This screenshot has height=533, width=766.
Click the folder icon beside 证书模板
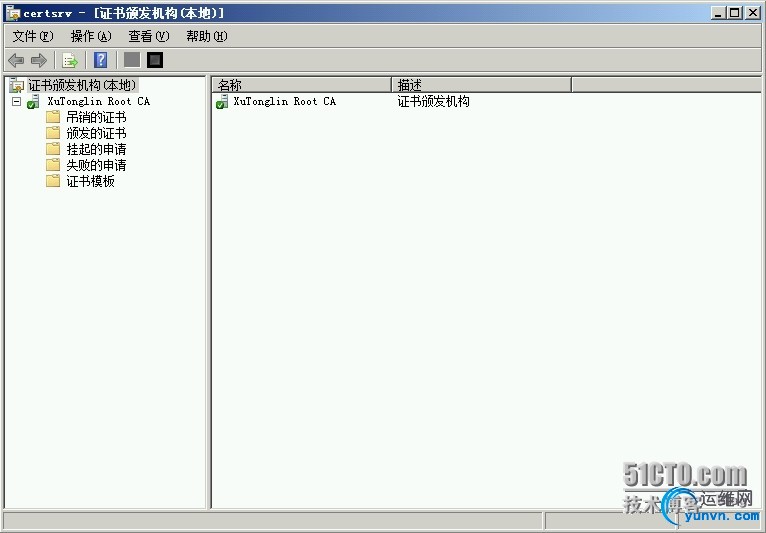click(53, 181)
